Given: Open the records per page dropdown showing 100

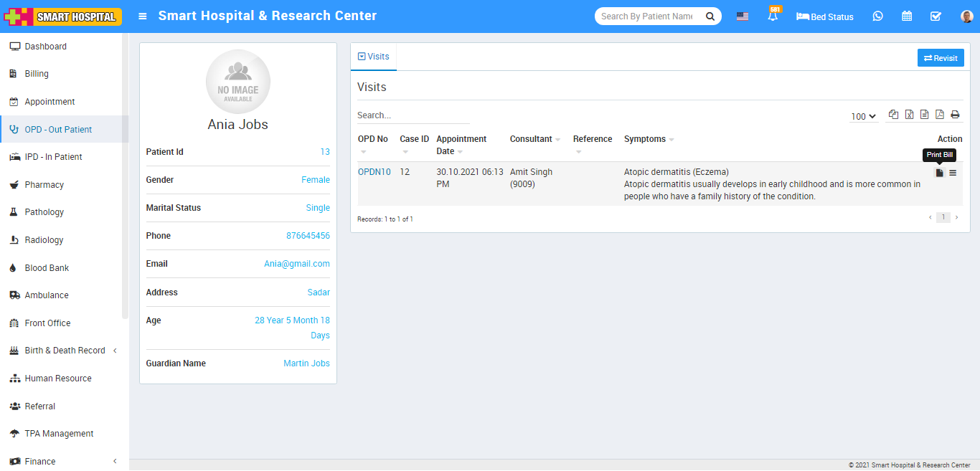Looking at the screenshot, I should tap(863, 116).
